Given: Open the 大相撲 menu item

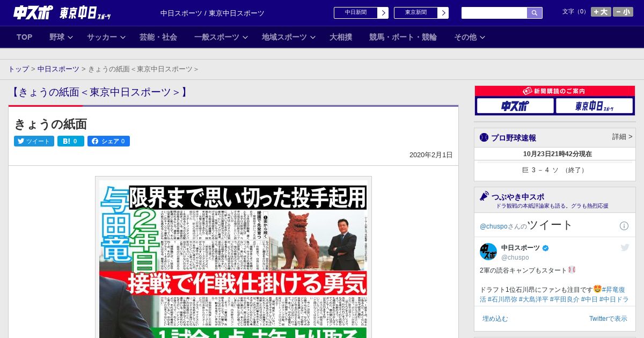Looking at the screenshot, I should [341, 37].
